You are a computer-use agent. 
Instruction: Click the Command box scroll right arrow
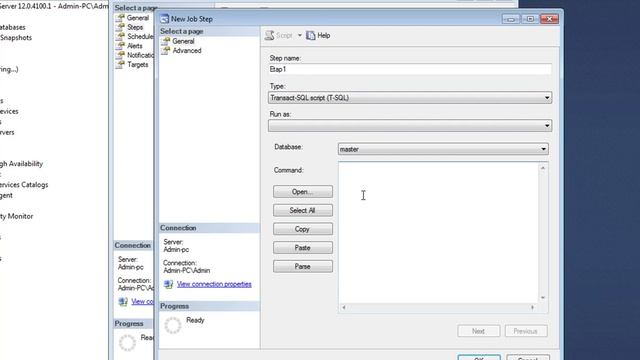pos(532,307)
